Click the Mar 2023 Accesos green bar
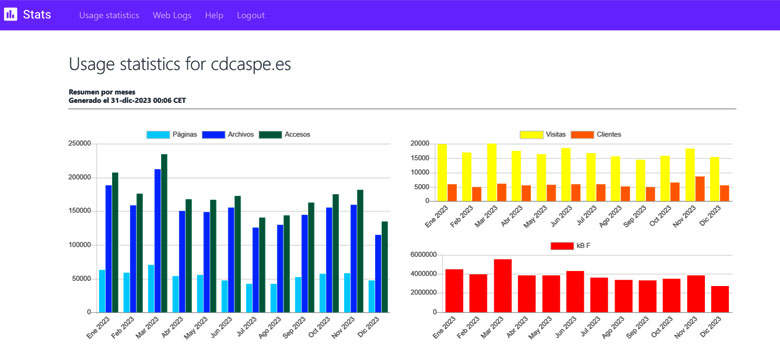780x360 pixels. pos(164,233)
